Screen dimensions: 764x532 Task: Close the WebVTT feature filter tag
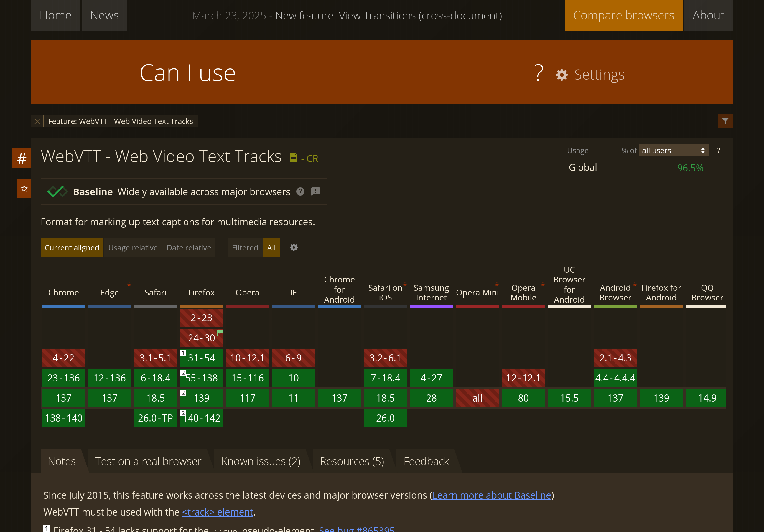[x=37, y=121]
